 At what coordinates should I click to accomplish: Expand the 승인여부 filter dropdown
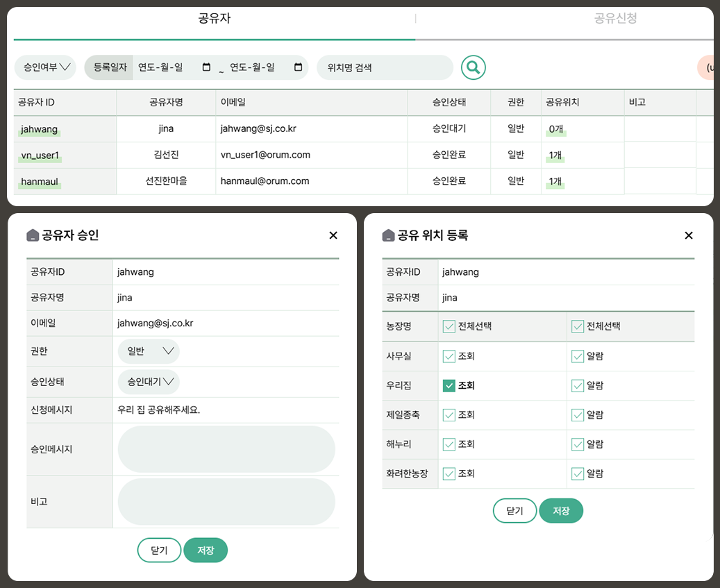tap(45, 67)
